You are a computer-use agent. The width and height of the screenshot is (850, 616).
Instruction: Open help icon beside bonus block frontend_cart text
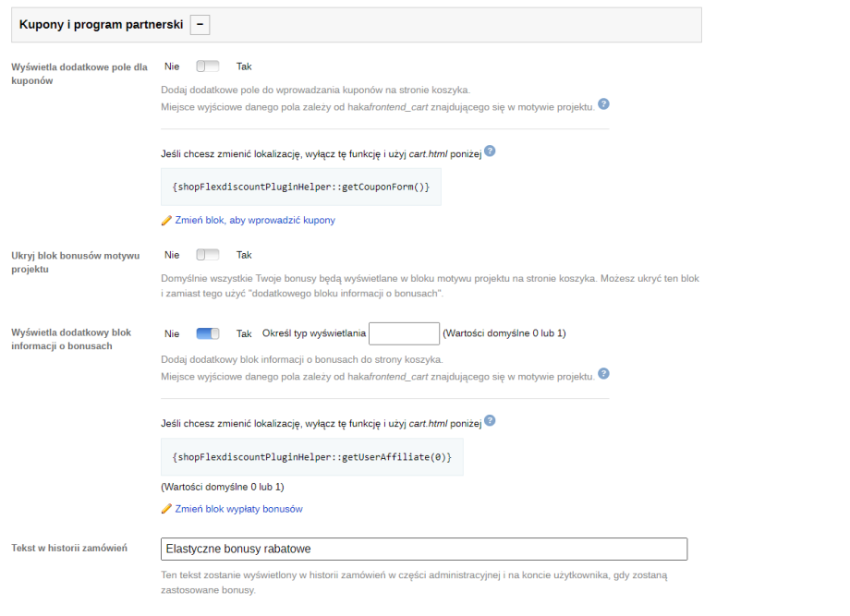(x=603, y=373)
